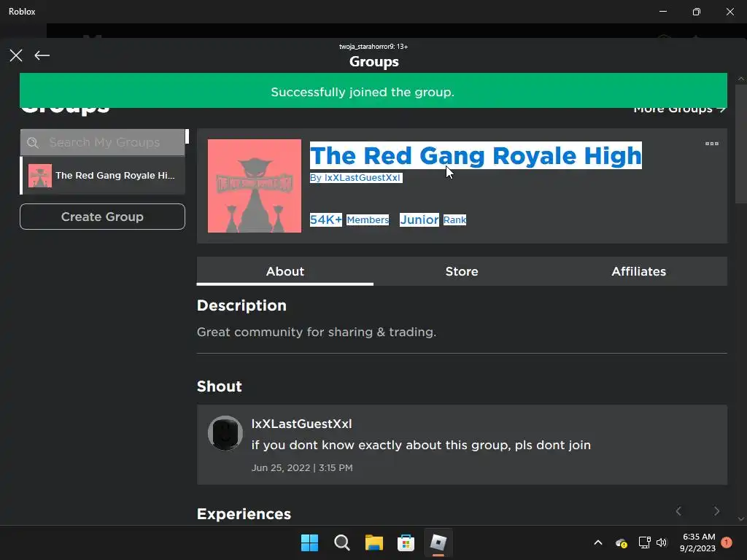This screenshot has height=560, width=747.
Task: Click the Experiences section heading
Action: 244,514
